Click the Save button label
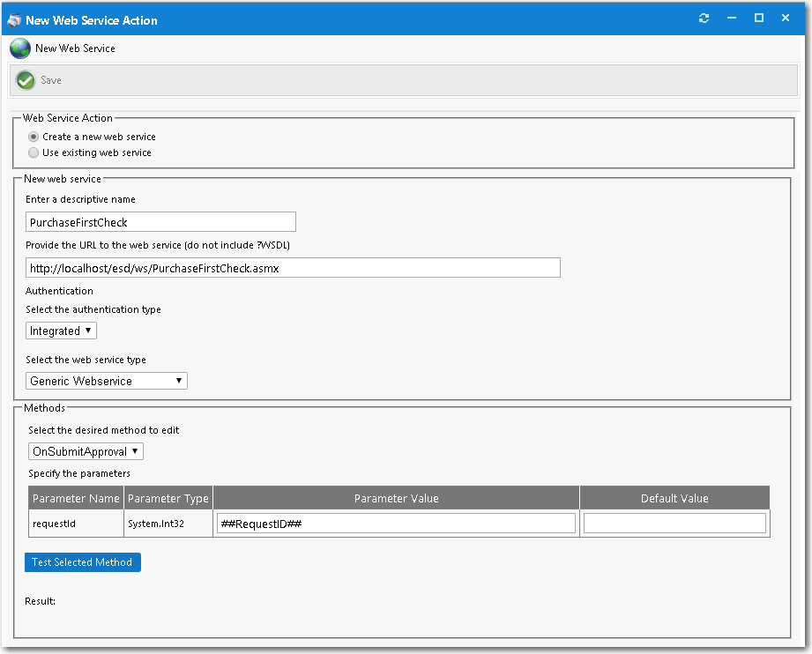812x654 pixels. tap(51, 80)
